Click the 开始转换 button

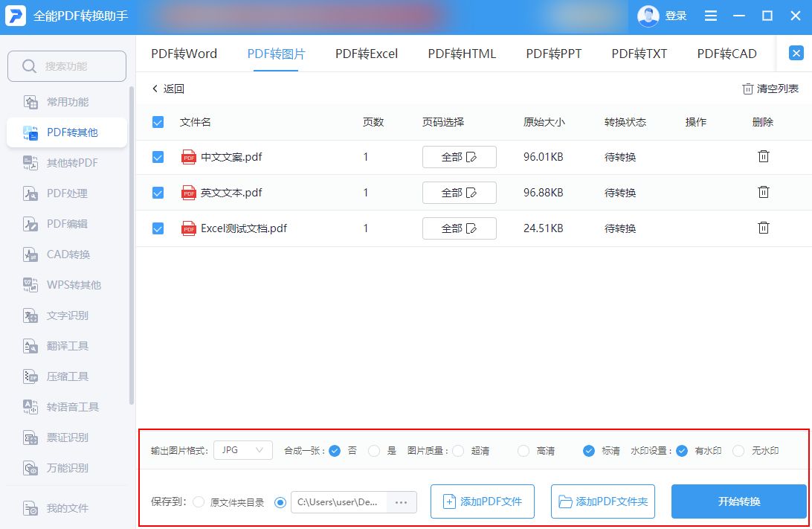pyautogui.click(x=739, y=501)
